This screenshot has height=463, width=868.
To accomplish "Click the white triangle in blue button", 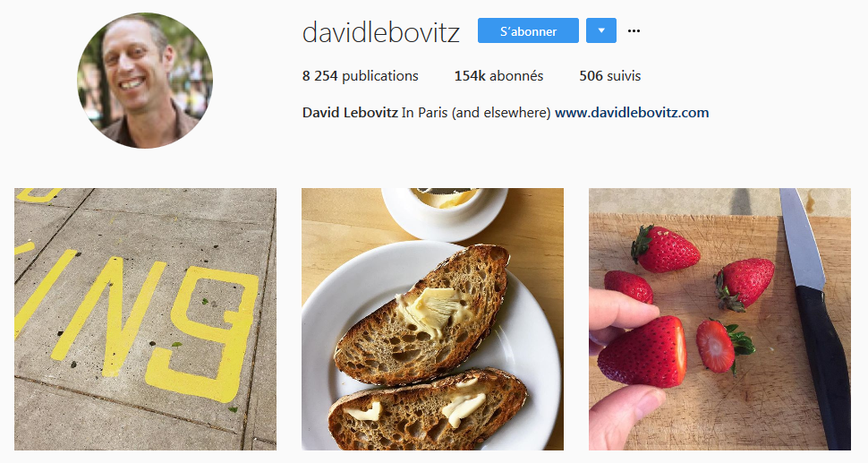I will [601, 30].
